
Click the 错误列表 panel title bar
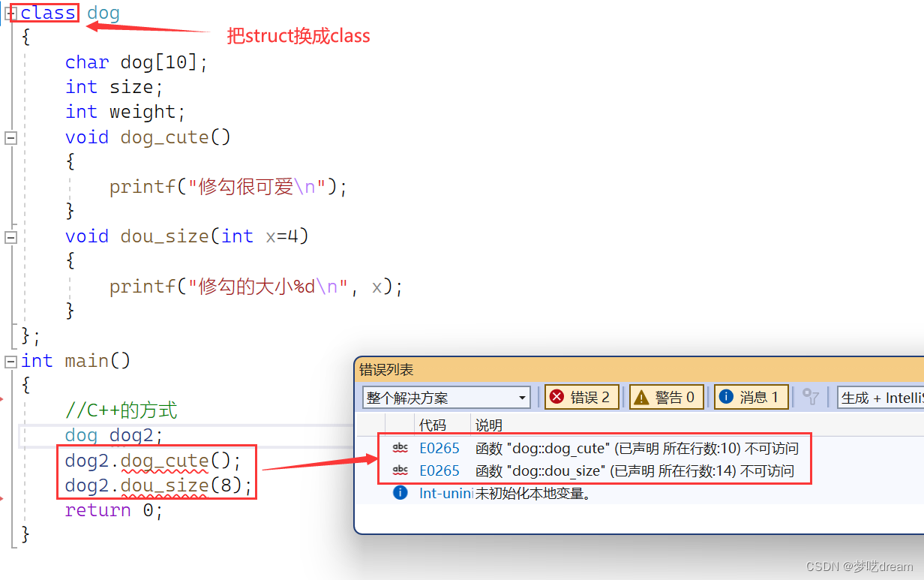coord(639,370)
